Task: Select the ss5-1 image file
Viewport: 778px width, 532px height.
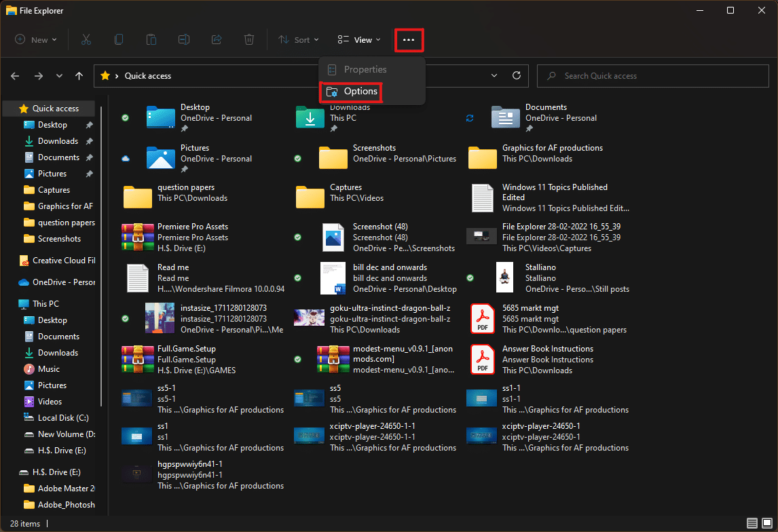Action: point(204,399)
